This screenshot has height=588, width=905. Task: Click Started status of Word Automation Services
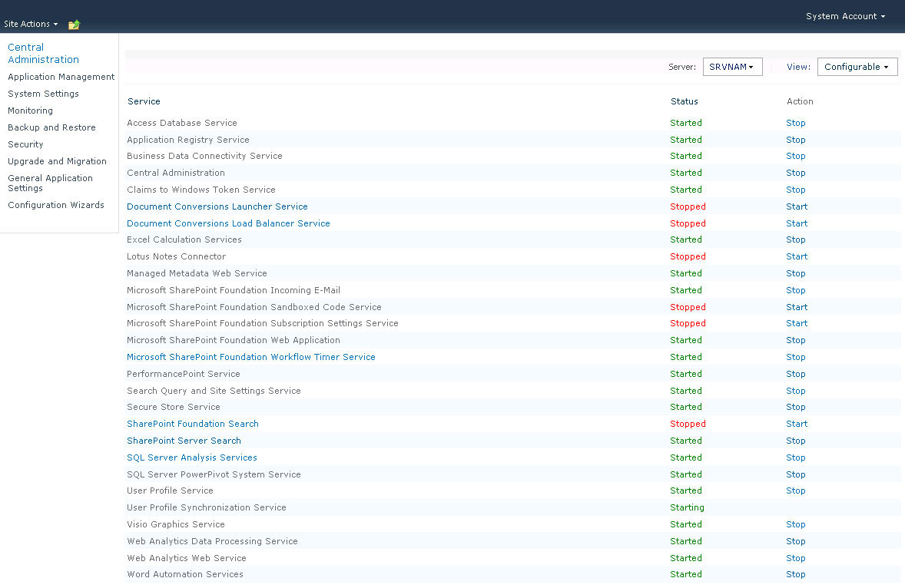tap(686, 574)
